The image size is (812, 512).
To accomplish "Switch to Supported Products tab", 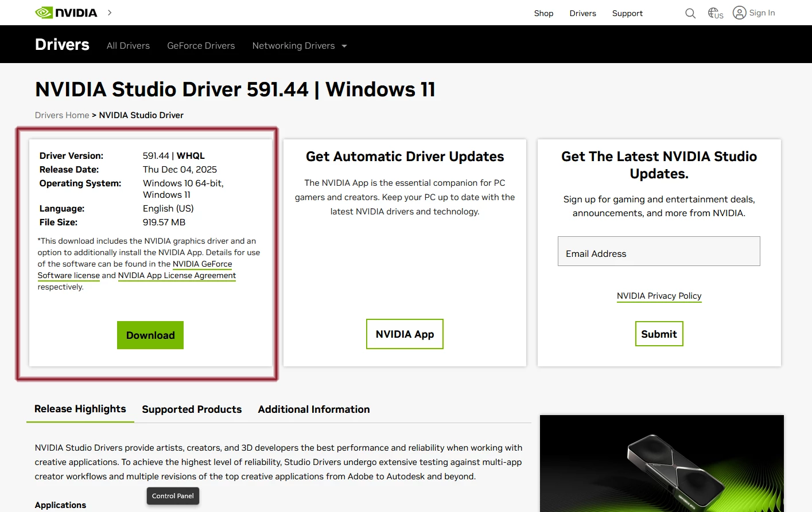I will (x=192, y=409).
